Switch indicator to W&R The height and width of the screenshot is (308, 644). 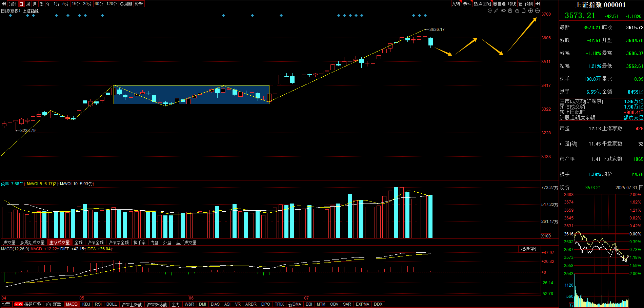coord(189,304)
